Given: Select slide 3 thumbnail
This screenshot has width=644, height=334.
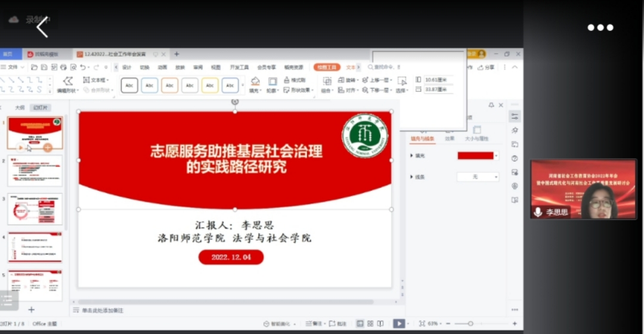Looking at the screenshot, I should [35, 209].
